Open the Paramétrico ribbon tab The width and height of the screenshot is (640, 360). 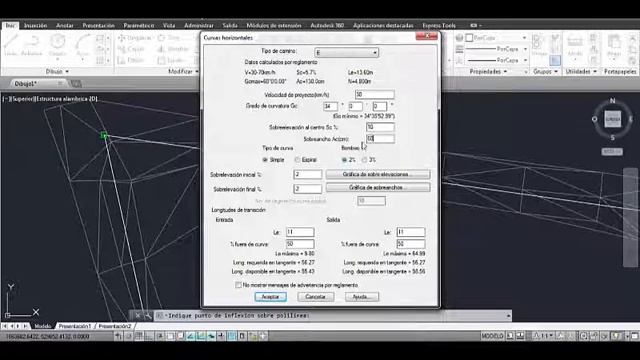139,25
